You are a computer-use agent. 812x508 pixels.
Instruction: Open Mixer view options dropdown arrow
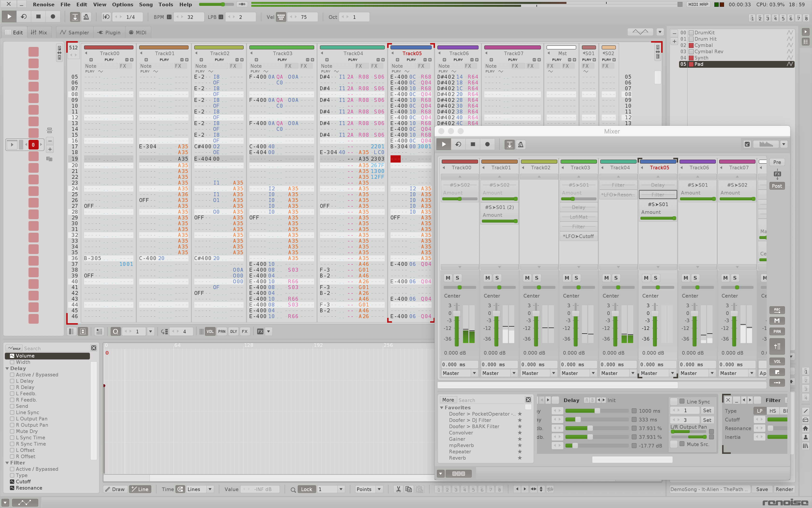783,144
